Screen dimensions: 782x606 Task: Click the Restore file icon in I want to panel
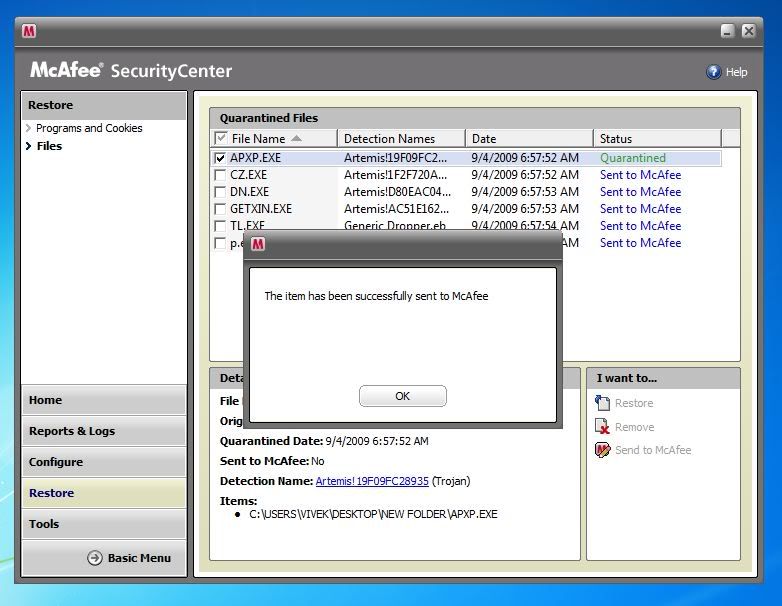coord(602,403)
